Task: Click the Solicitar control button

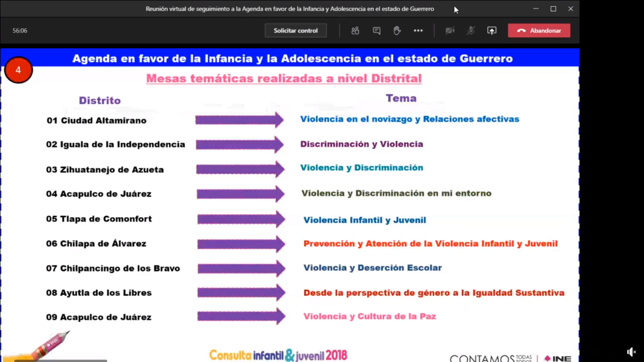Action: (296, 31)
